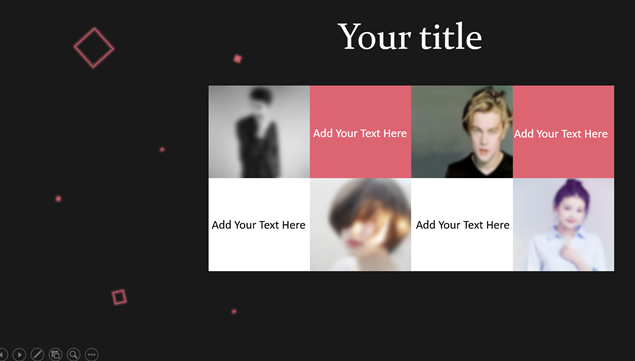Select the blond man in black shirt photo
This screenshot has height=361, width=635.
(462, 132)
